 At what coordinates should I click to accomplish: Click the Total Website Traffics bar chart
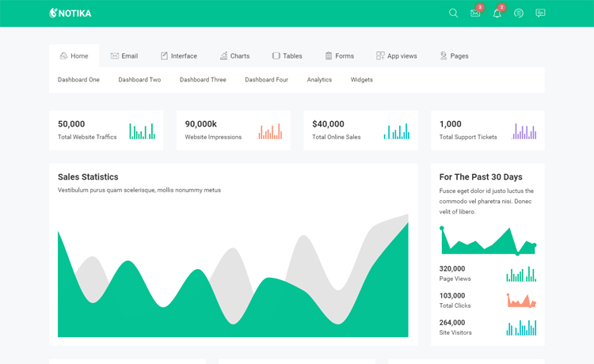(x=142, y=131)
